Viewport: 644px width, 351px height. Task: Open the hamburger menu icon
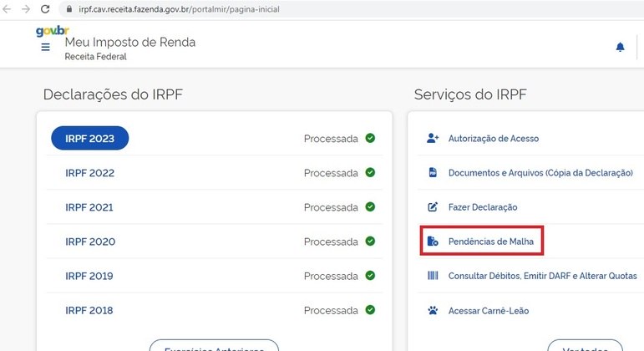(46, 47)
